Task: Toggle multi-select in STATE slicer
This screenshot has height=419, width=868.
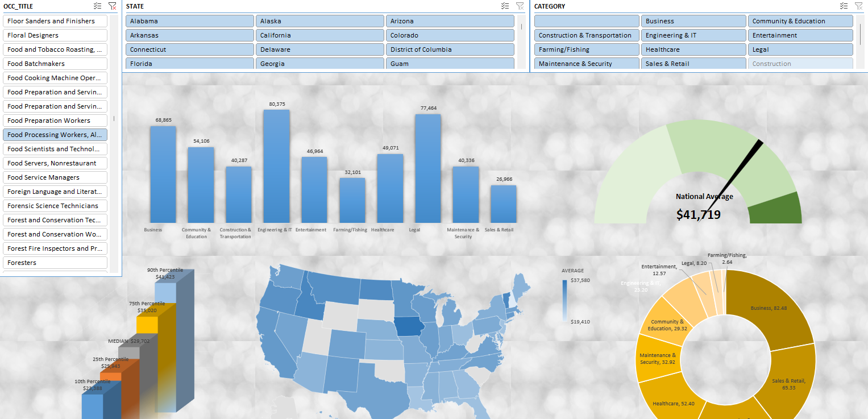Action: [505, 6]
